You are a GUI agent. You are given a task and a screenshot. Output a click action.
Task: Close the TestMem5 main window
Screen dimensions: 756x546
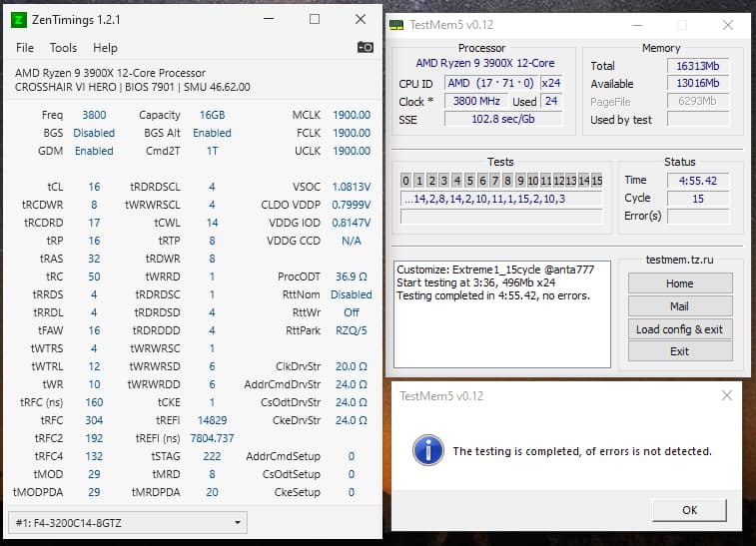[728, 25]
